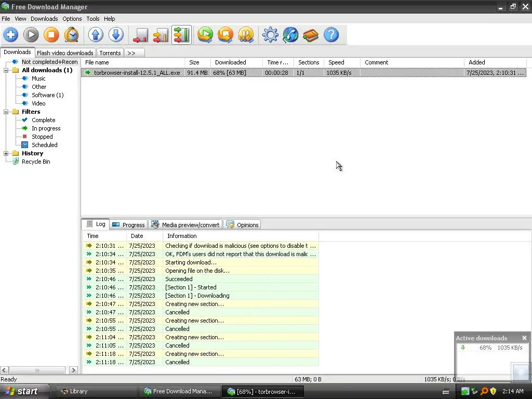
Task: Open the Media preview/convert tab
Action: 186,224
